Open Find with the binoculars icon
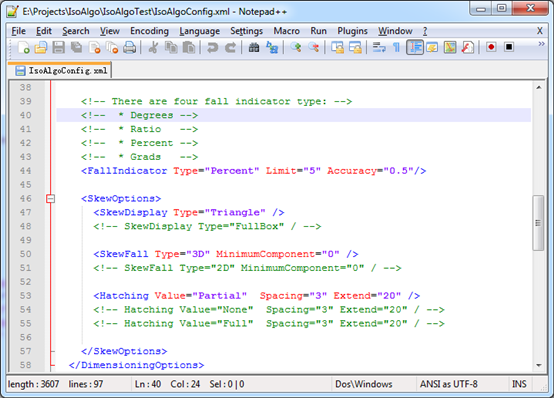This screenshot has width=554, height=398. 254,47
